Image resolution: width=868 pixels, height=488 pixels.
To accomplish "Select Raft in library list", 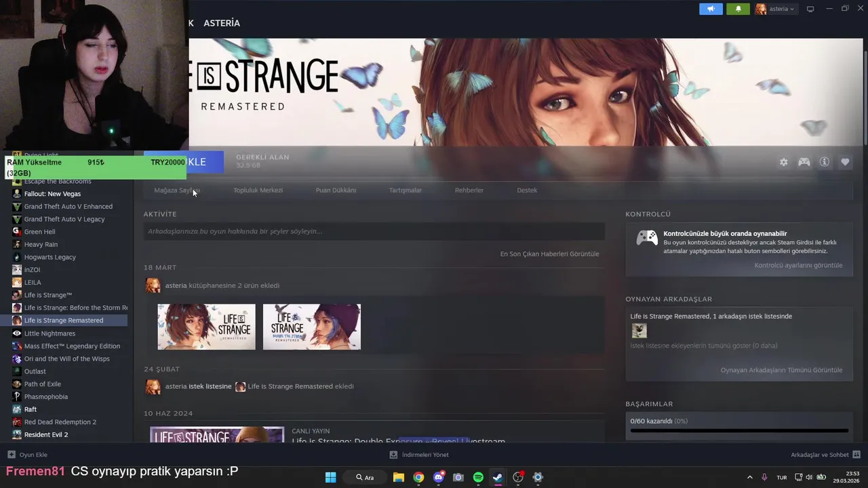I will pos(31,409).
